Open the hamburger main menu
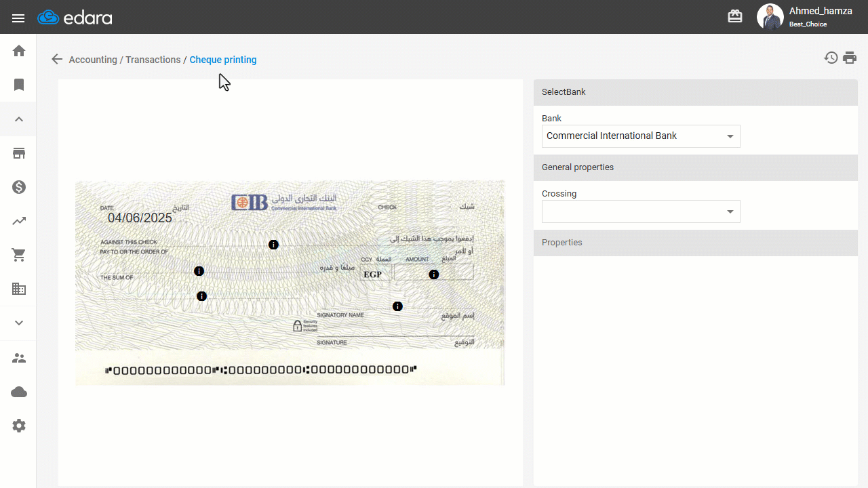The width and height of the screenshot is (868, 488). tap(18, 18)
